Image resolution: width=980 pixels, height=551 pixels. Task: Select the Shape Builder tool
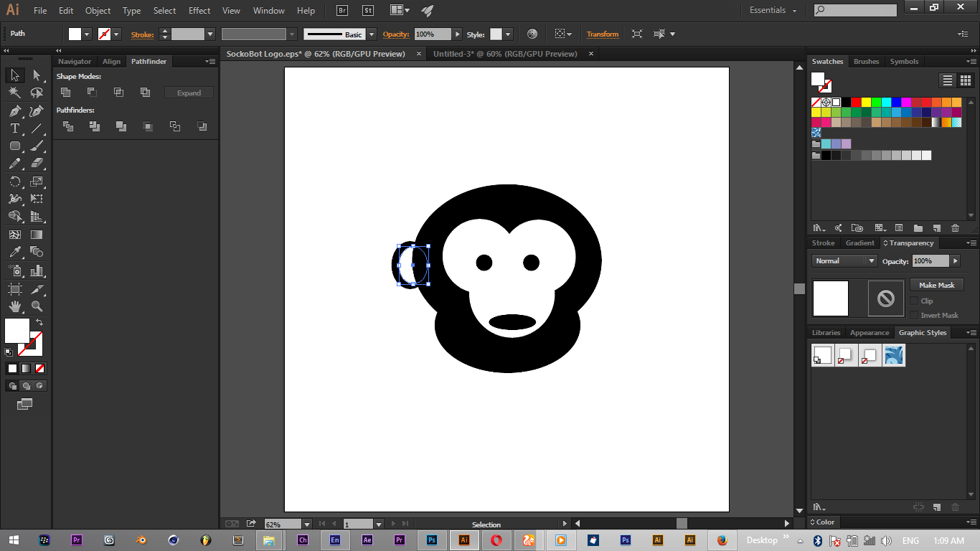pos(14,217)
